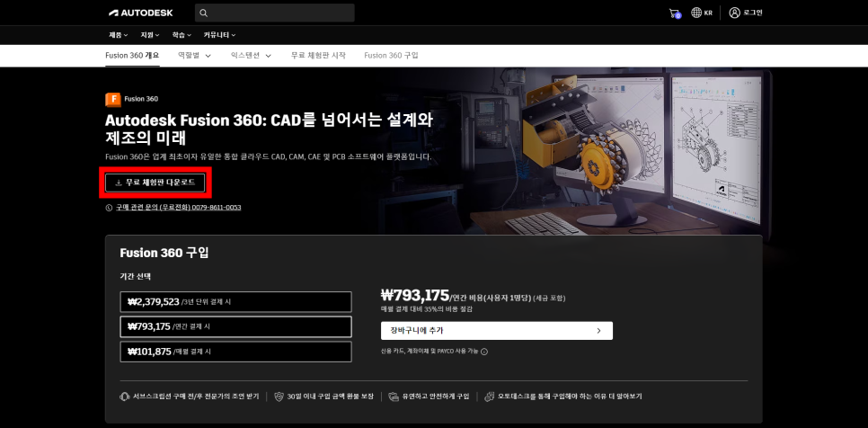This screenshot has height=428, width=868.
Task: Open the 커뮤니티 dropdown menu
Action: pyautogui.click(x=219, y=35)
